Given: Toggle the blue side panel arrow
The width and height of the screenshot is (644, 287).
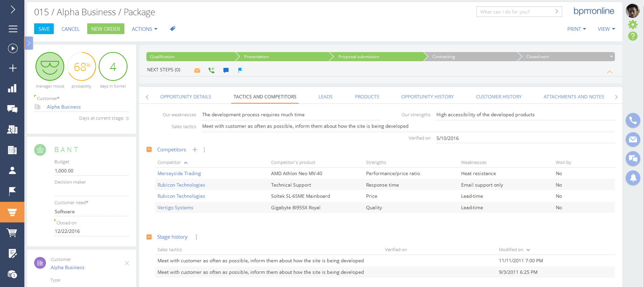Looking at the screenshot, I should coord(29,43).
